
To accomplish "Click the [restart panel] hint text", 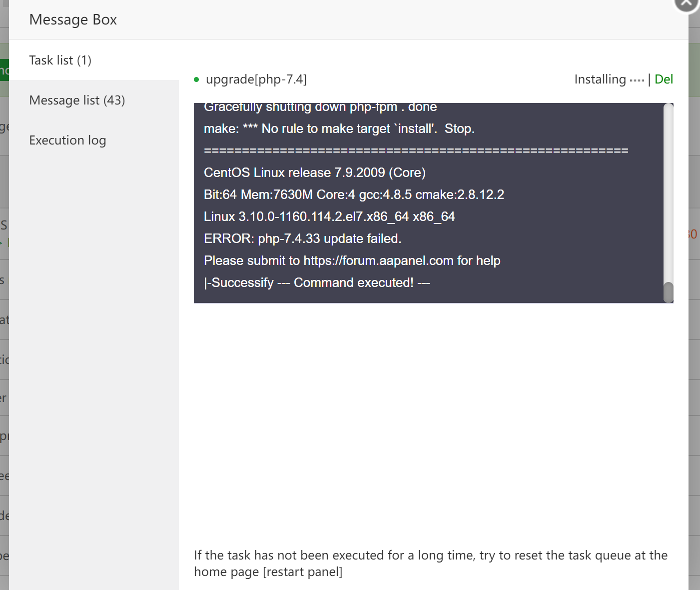I will coord(303,572).
